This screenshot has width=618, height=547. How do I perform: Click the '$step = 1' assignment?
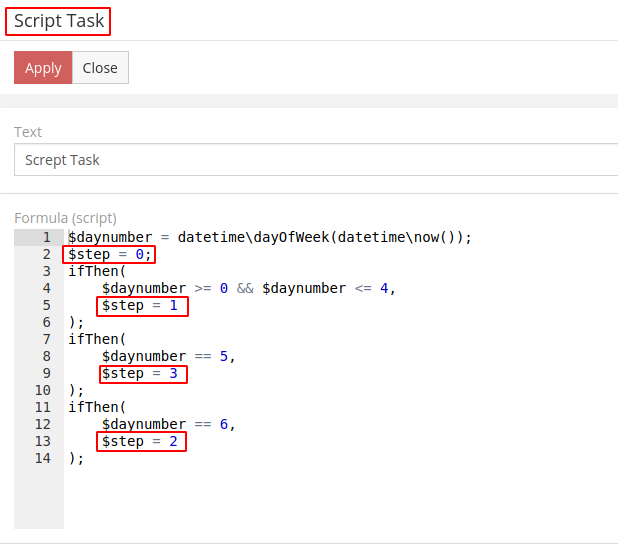click(x=141, y=306)
